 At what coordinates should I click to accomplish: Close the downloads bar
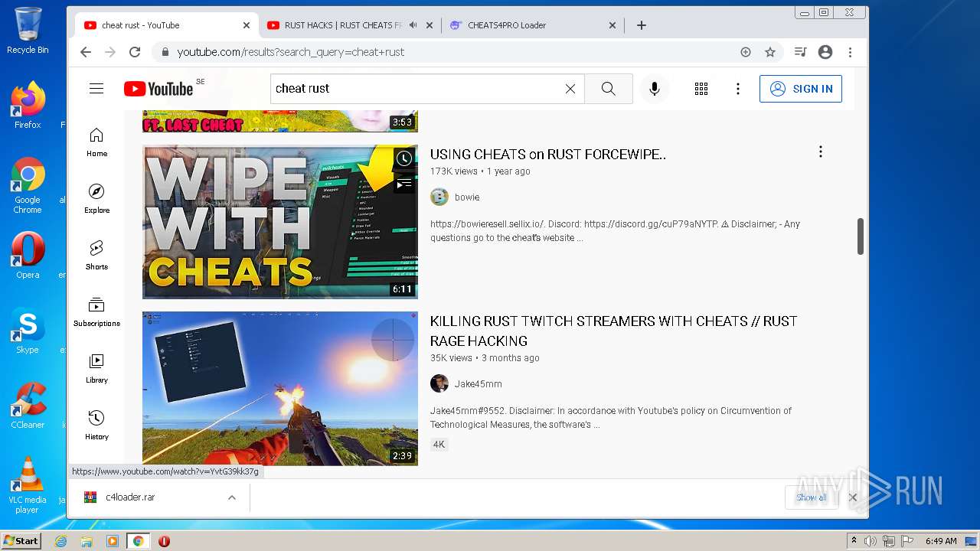click(x=853, y=497)
